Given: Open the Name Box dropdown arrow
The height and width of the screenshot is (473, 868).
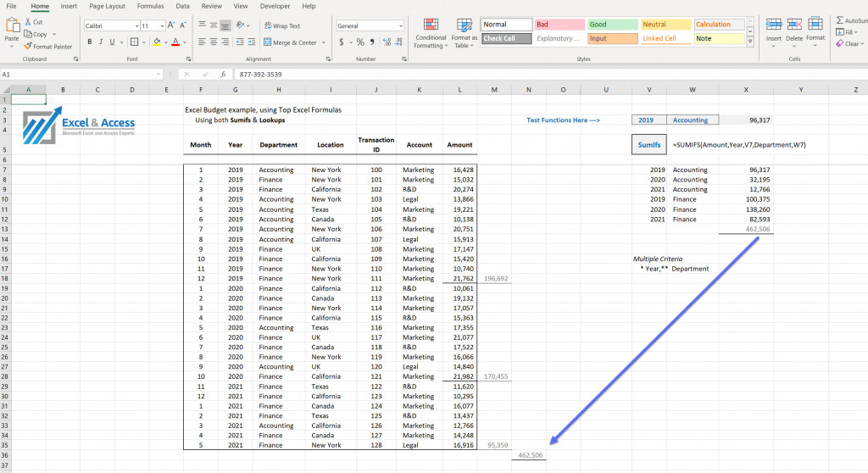Looking at the screenshot, I should pos(159,75).
